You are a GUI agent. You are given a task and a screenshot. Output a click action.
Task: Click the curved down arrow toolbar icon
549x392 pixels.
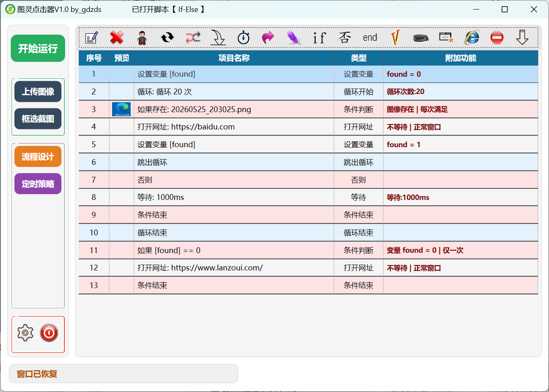coord(218,38)
